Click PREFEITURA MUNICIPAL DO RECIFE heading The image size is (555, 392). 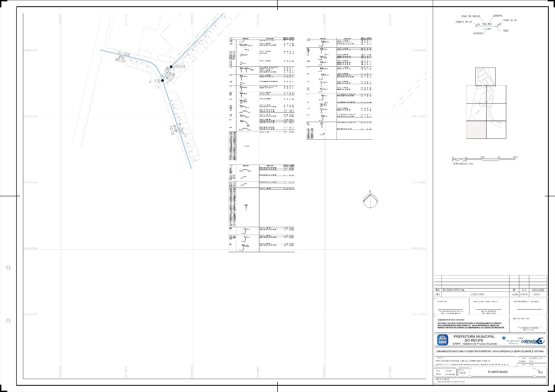[x=474, y=338]
